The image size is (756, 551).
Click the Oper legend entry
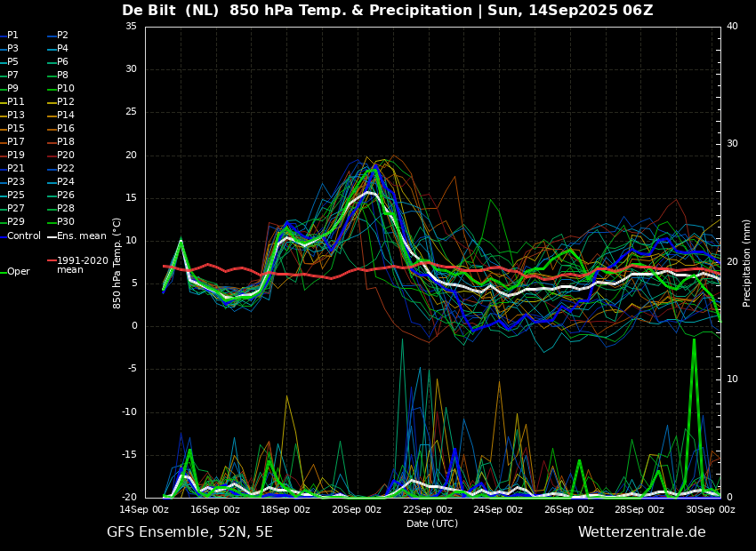pyautogui.click(x=15, y=272)
